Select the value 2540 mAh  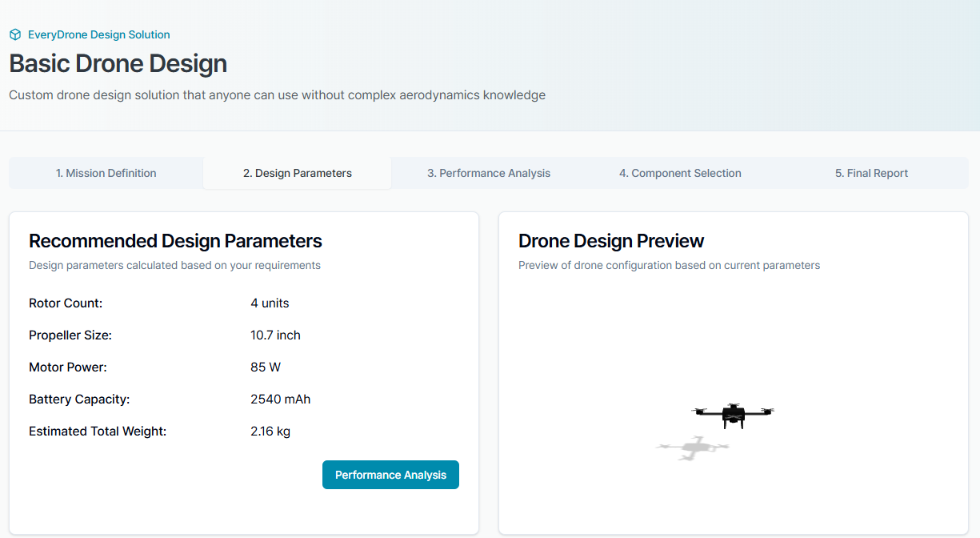[280, 399]
